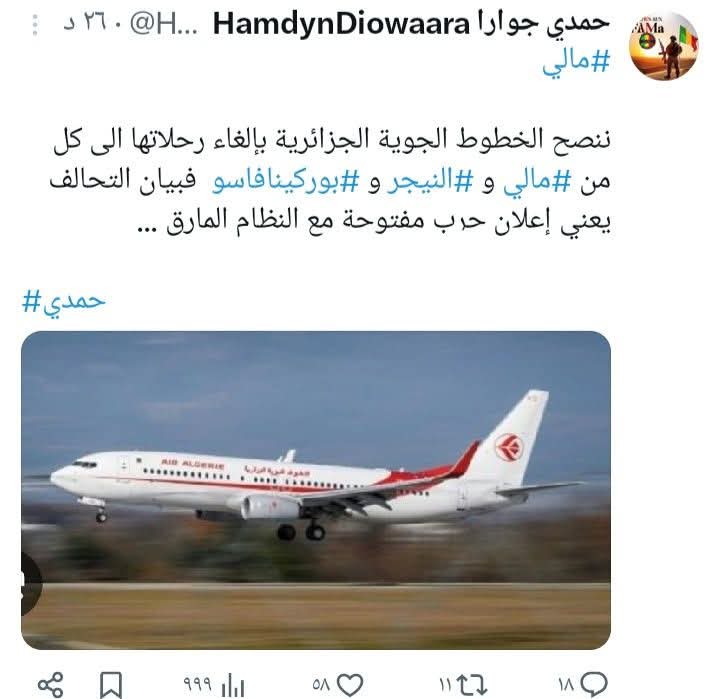Bookmark this tweet
The width and height of the screenshot is (720, 699).
coord(111,685)
